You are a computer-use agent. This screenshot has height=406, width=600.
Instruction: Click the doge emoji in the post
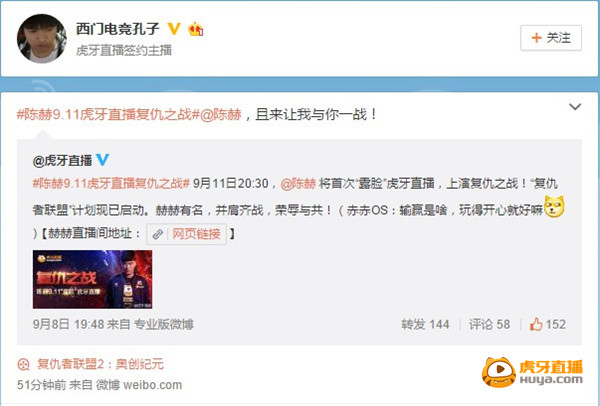coord(554,207)
